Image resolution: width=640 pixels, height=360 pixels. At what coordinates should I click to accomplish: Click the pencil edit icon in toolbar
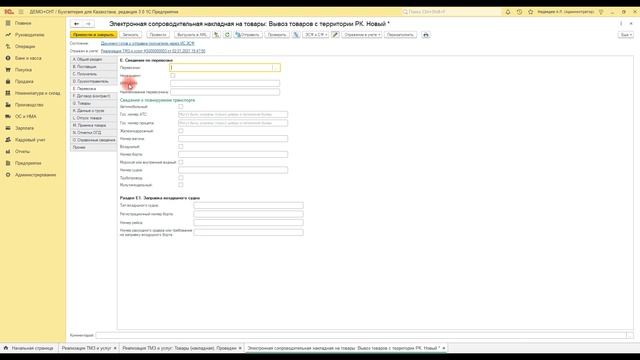[x=335, y=35]
